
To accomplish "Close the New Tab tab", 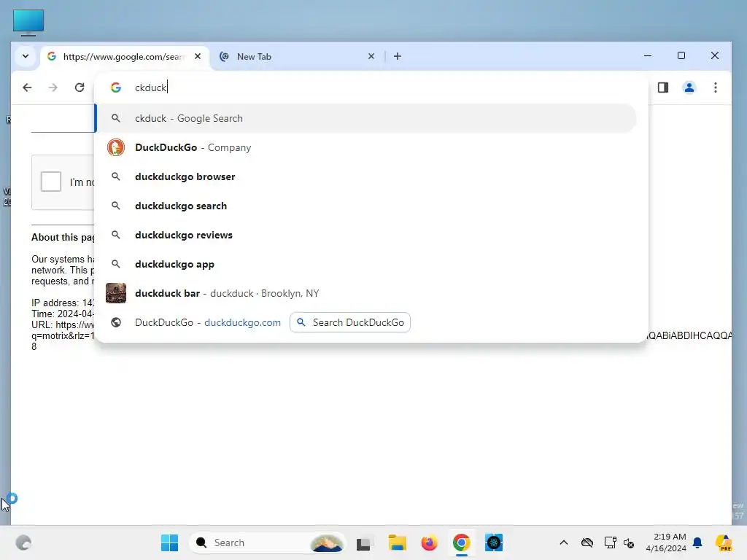I will pos(371,56).
